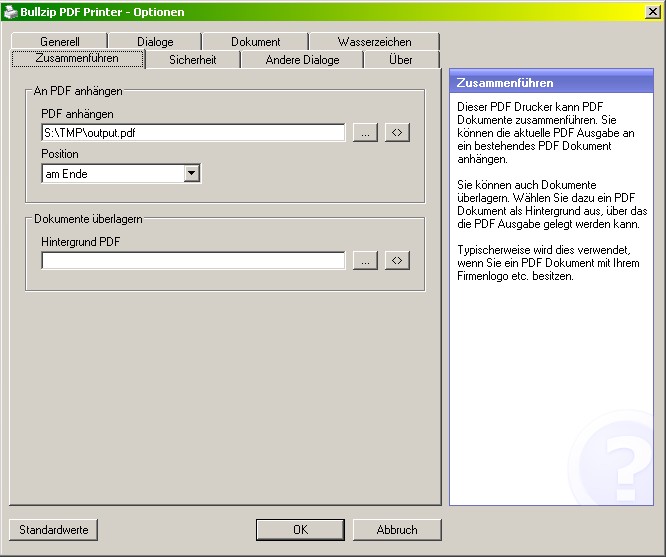Reset settings with the Standardwerte button
666x558 pixels.
(x=54, y=530)
